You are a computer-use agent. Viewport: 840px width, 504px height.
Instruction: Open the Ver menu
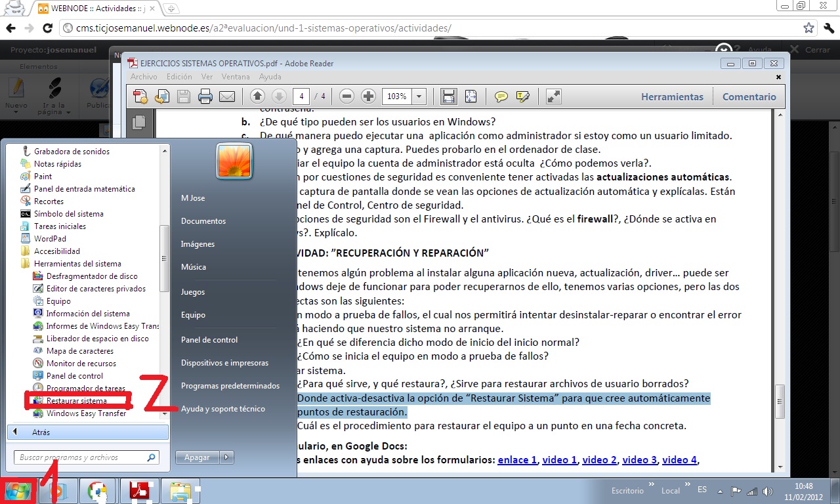coord(207,77)
